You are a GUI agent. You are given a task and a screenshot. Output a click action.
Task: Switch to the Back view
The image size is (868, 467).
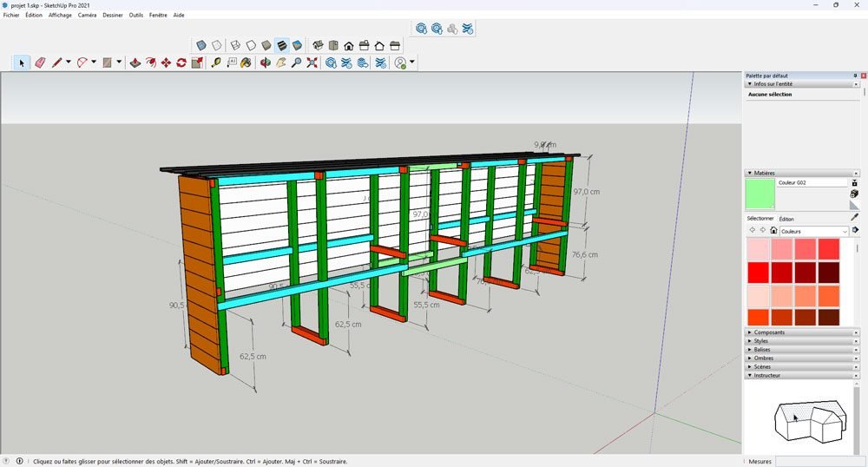[x=380, y=45]
